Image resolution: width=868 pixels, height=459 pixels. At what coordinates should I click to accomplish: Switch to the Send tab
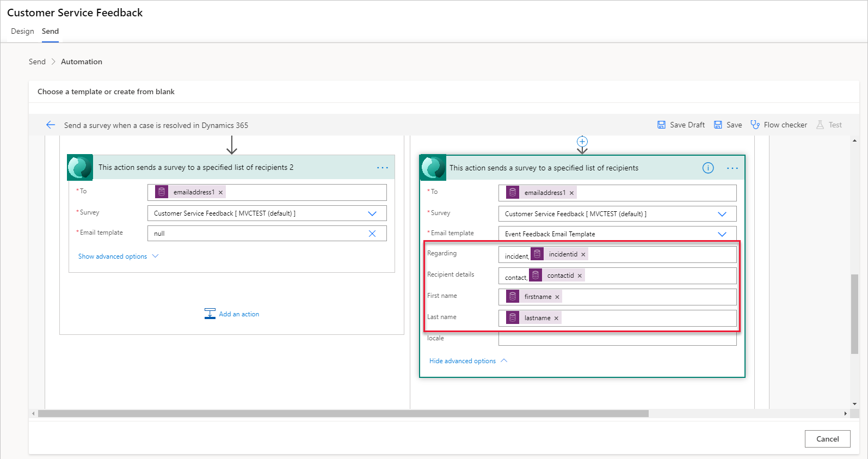[x=50, y=31]
